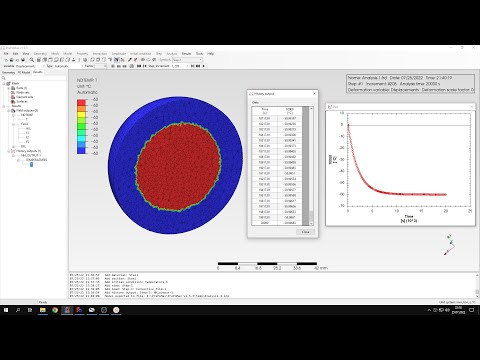Viewport: 480px width, 360px height.
Task: Switch to the Results tab
Action: (38, 72)
